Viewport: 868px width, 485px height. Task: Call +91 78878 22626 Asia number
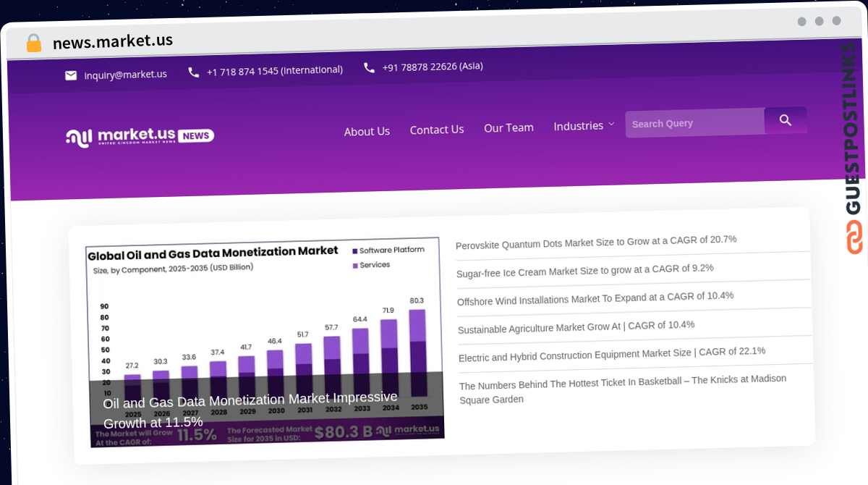(433, 66)
